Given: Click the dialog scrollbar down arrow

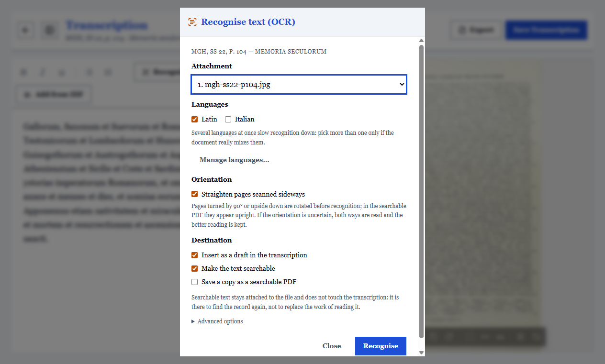Looking at the screenshot, I should click(x=421, y=353).
